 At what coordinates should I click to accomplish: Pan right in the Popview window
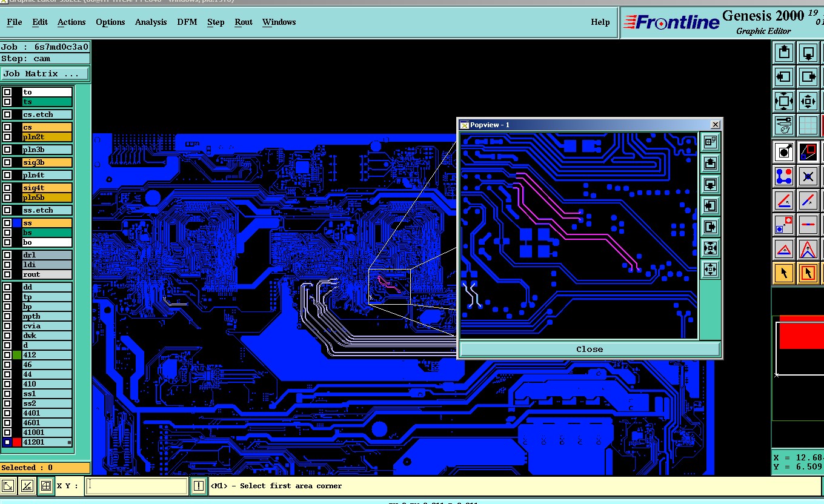710,227
